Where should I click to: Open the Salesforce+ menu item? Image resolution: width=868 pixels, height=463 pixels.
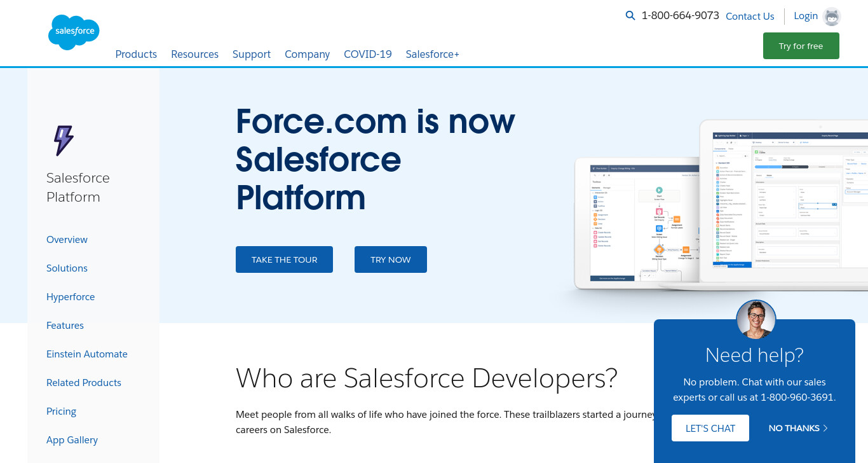(x=433, y=54)
